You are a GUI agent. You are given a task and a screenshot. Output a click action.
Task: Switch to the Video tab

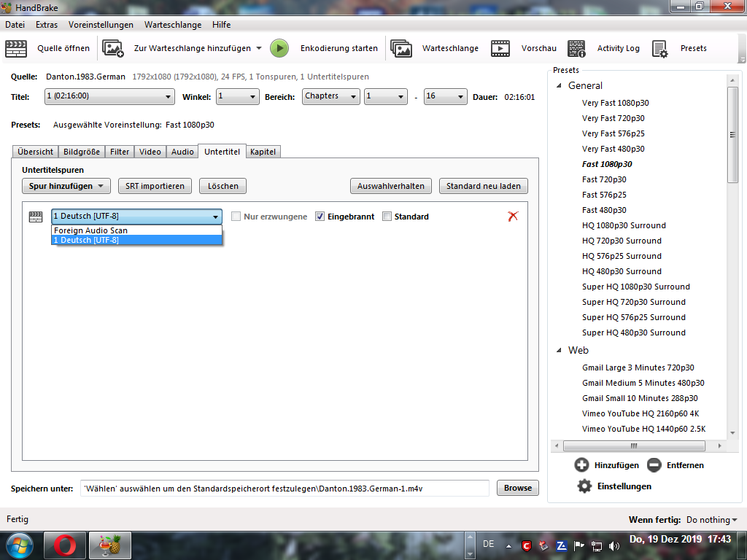tap(150, 152)
